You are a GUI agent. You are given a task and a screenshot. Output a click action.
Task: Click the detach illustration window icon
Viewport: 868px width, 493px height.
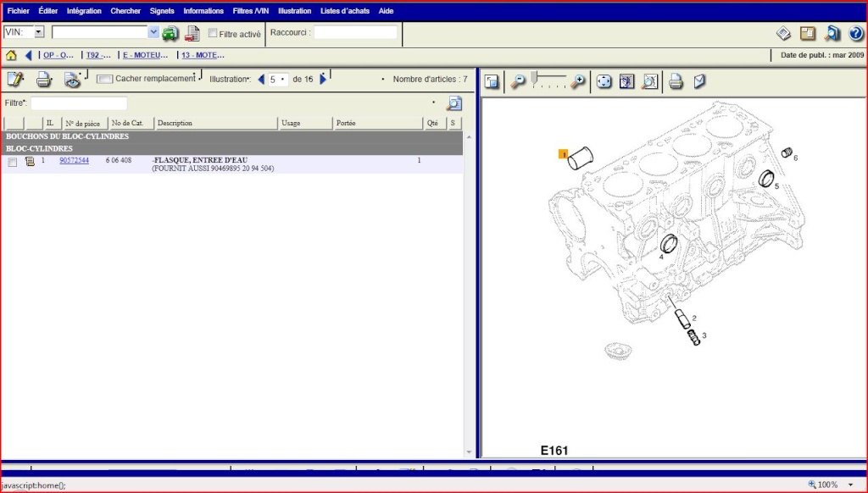point(492,82)
